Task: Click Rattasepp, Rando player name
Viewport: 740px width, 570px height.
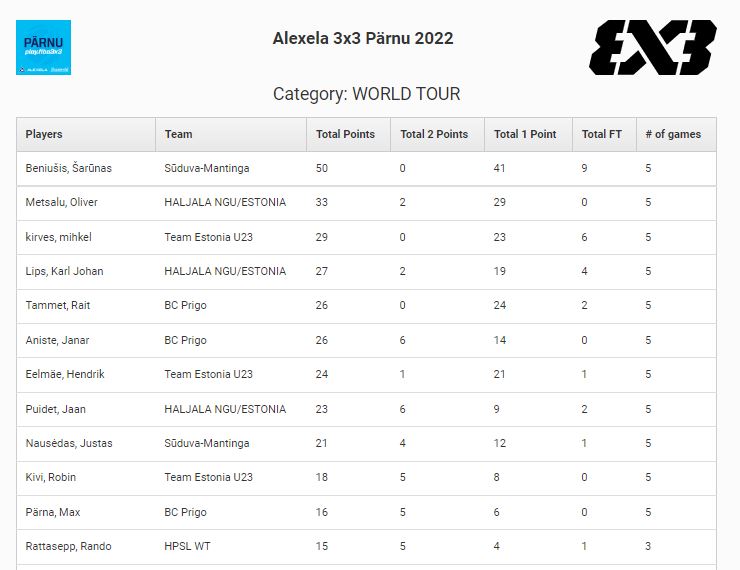Action: point(68,546)
